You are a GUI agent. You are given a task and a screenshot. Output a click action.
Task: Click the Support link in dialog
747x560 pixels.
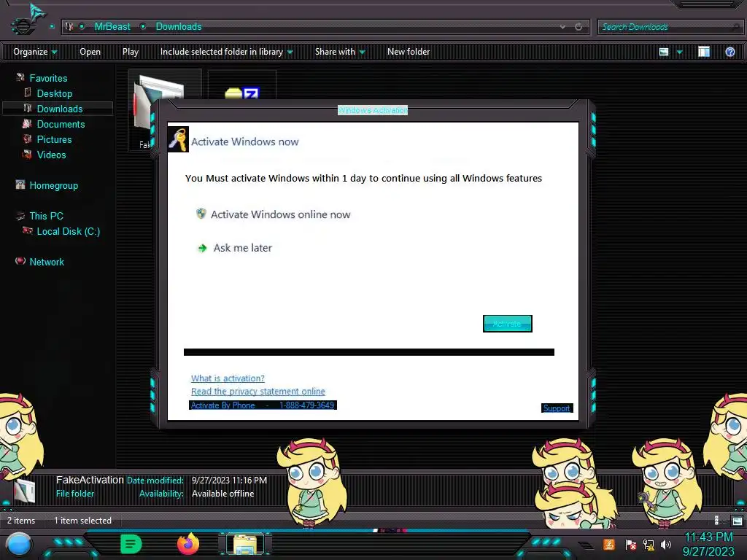[x=557, y=408]
